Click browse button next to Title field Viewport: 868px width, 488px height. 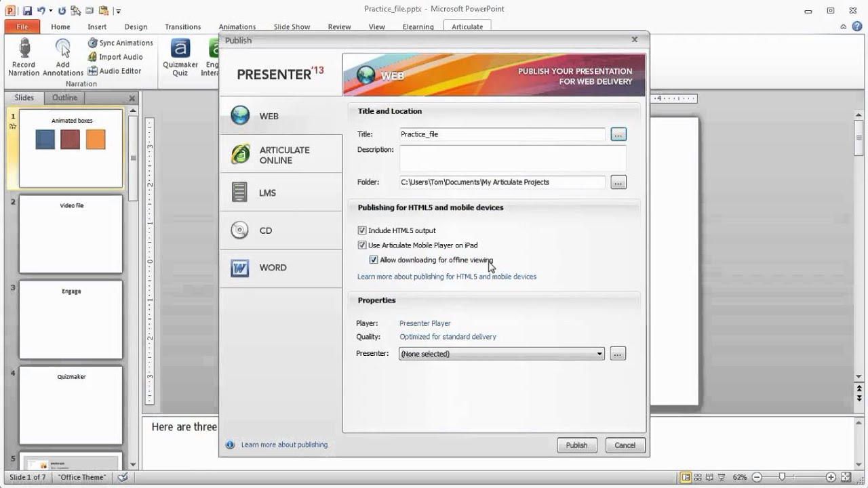click(x=618, y=134)
